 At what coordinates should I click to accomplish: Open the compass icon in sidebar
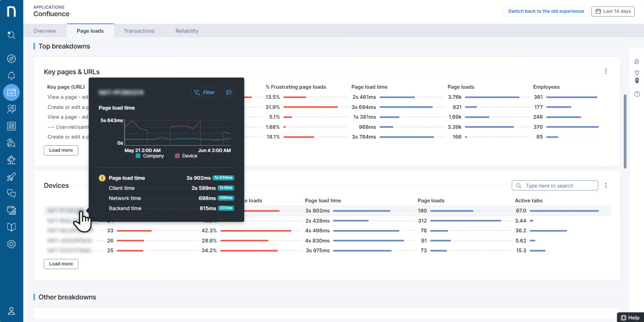point(12,59)
